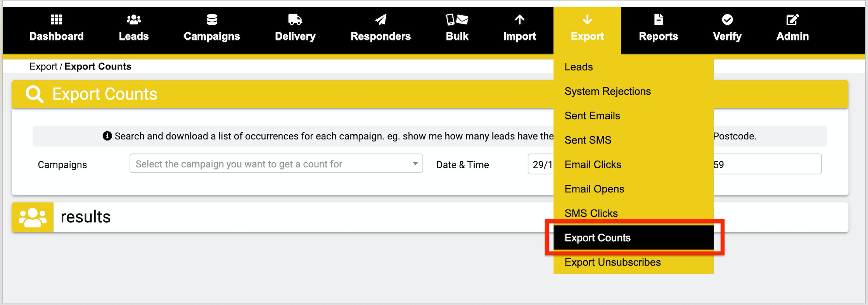868x305 pixels.
Task: Click the campaign dropdown arrow
Action: click(415, 164)
